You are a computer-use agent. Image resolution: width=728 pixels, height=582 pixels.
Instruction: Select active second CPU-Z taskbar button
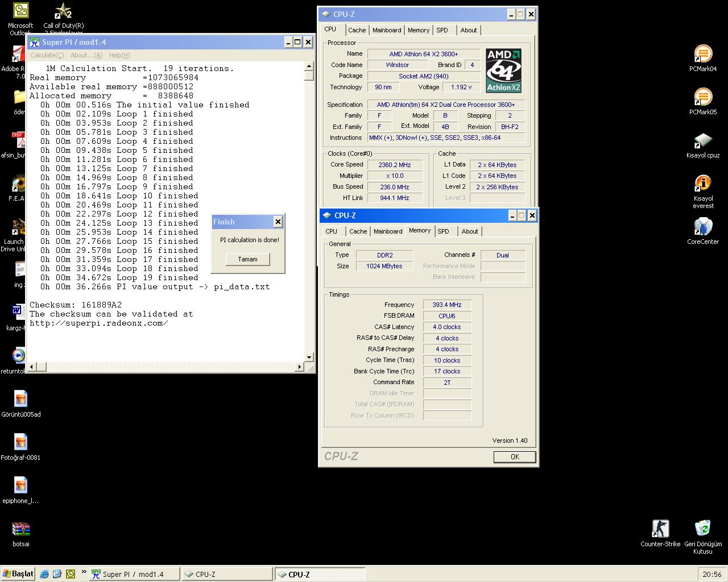320,574
